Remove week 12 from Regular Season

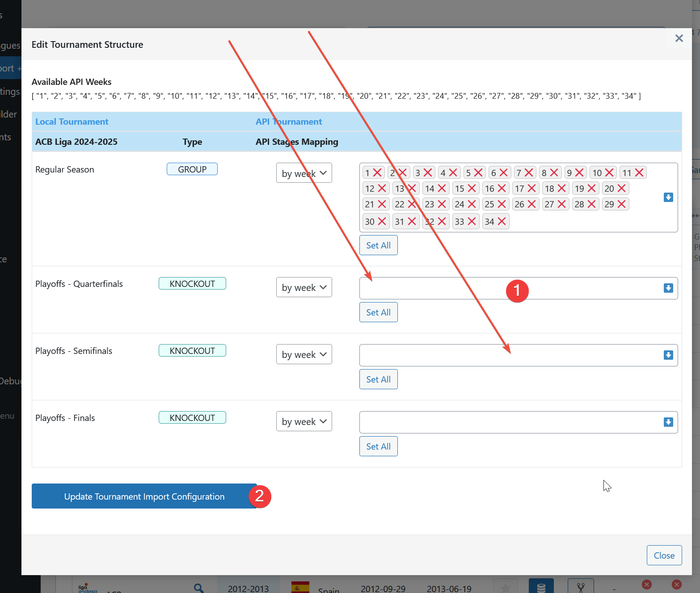pos(382,188)
